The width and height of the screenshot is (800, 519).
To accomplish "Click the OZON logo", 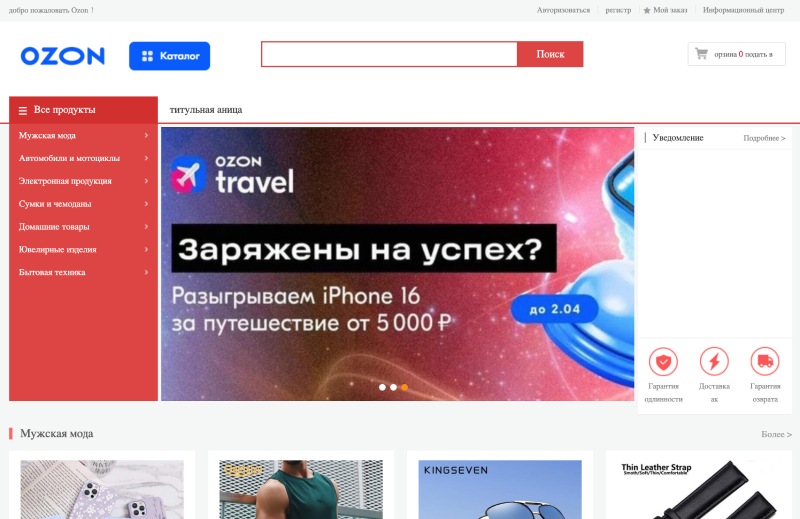I will tap(62, 56).
